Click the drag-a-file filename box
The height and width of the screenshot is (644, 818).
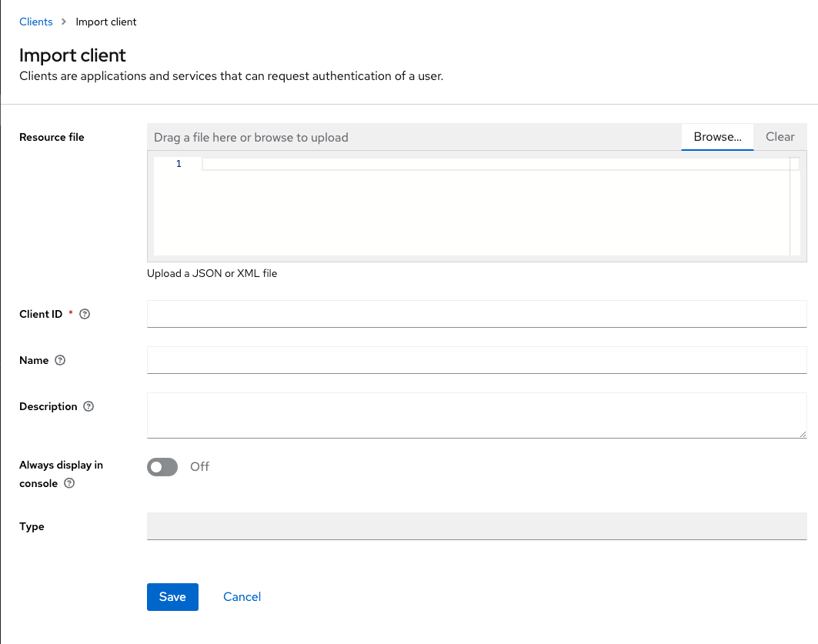[x=414, y=137]
